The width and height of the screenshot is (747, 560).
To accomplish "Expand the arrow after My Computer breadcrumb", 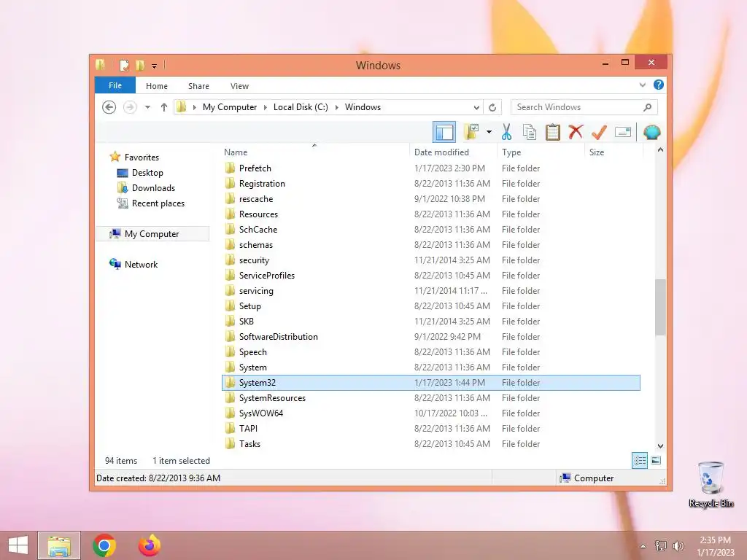I will coord(266,107).
